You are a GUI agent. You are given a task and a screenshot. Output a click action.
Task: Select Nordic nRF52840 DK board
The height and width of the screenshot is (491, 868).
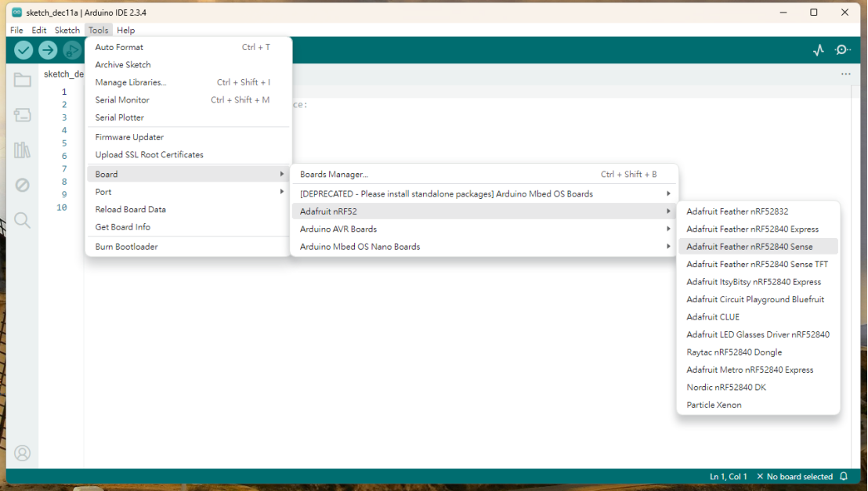pyautogui.click(x=758, y=388)
